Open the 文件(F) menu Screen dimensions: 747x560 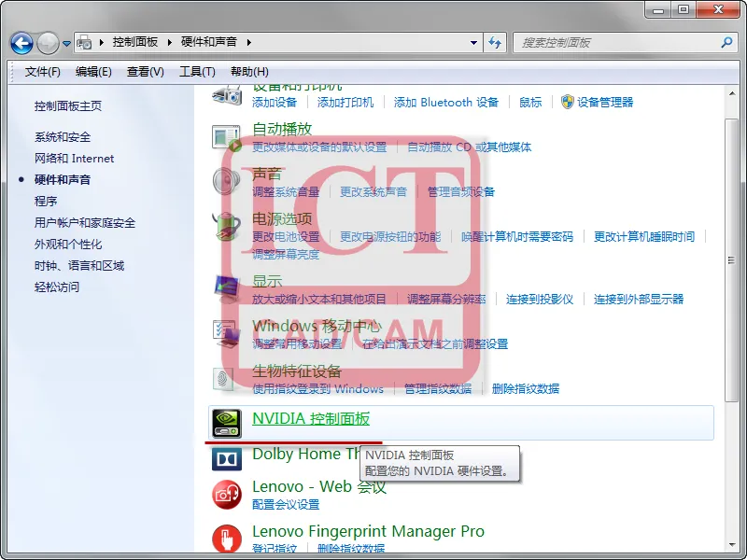(x=42, y=72)
